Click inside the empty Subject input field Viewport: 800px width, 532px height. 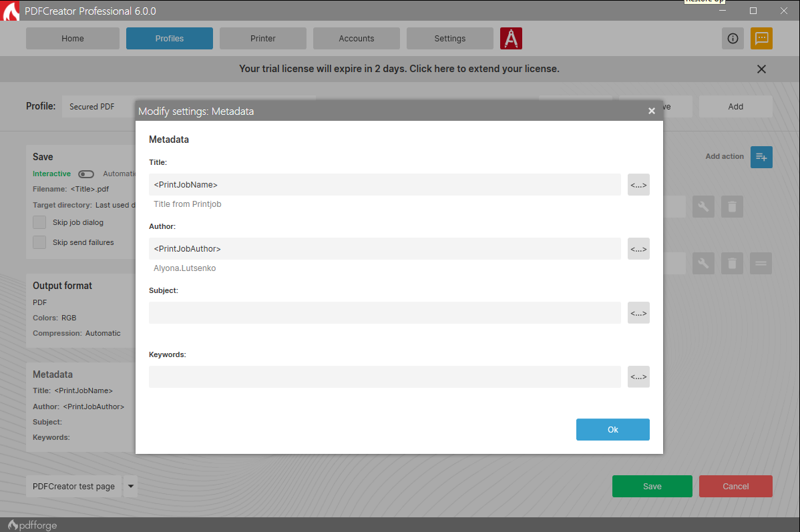tap(385, 312)
